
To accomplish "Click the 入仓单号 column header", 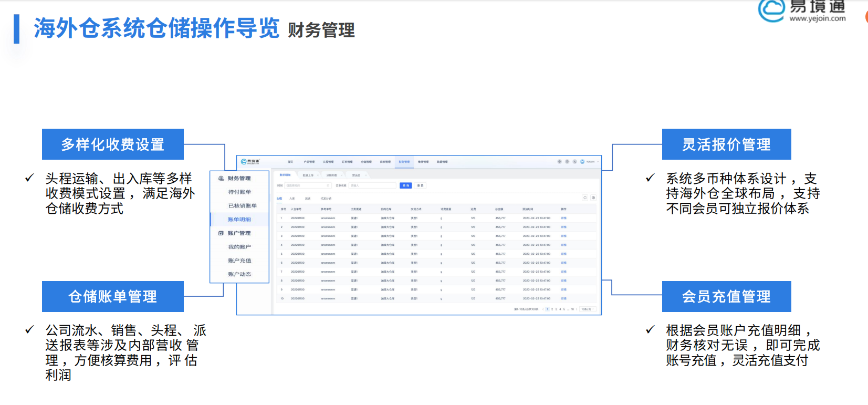I will 296,209.
